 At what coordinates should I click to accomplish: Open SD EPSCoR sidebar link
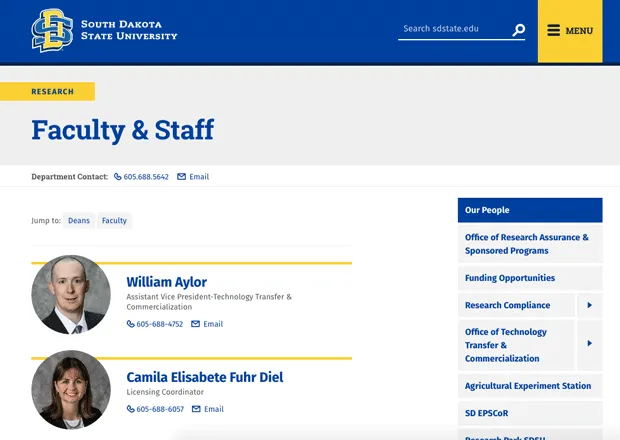coord(530,413)
